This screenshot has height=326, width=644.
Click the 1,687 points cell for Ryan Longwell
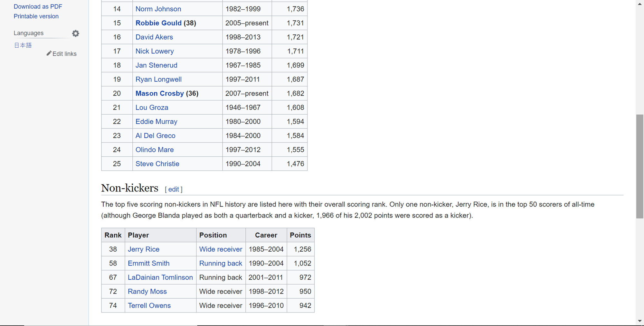[x=289, y=79]
